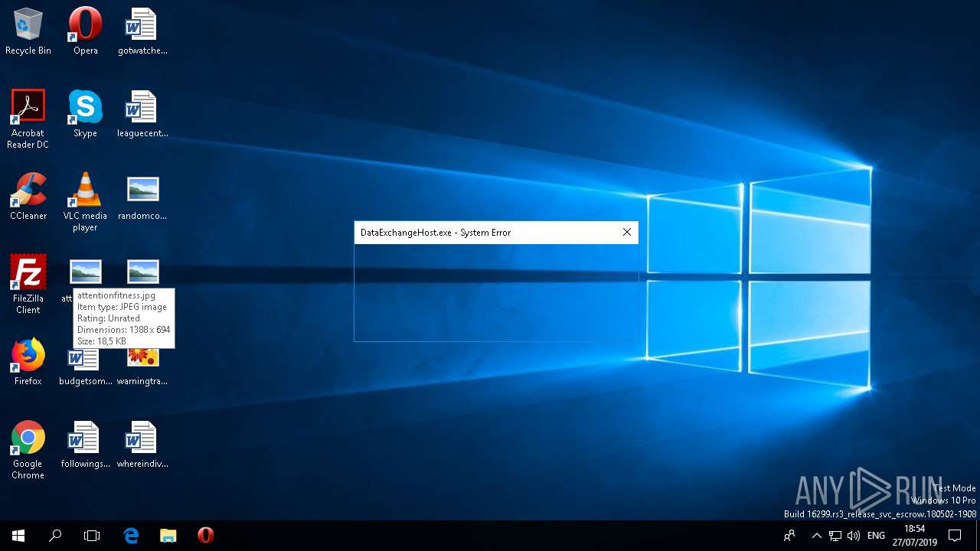Screen dimensions: 980x551
Task: Select the attentionfitness.jpg image icon
Action: pyautogui.click(x=85, y=272)
